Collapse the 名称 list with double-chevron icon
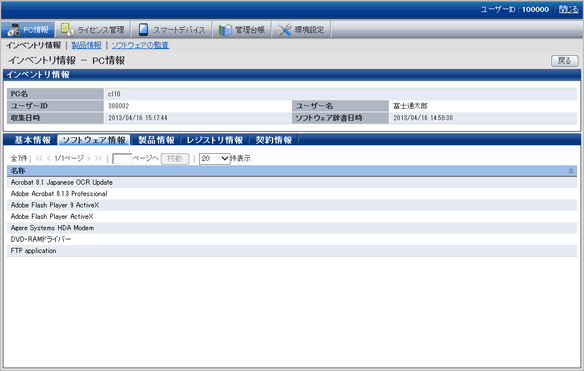 click(x=571, y=171)
